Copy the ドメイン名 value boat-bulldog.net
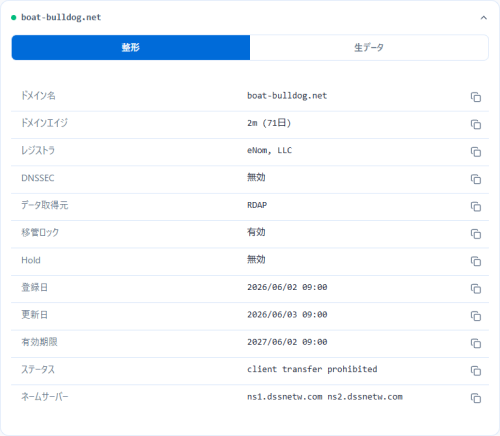The width and height of the screenshot is (500, 436). click(x=476, y=97)
